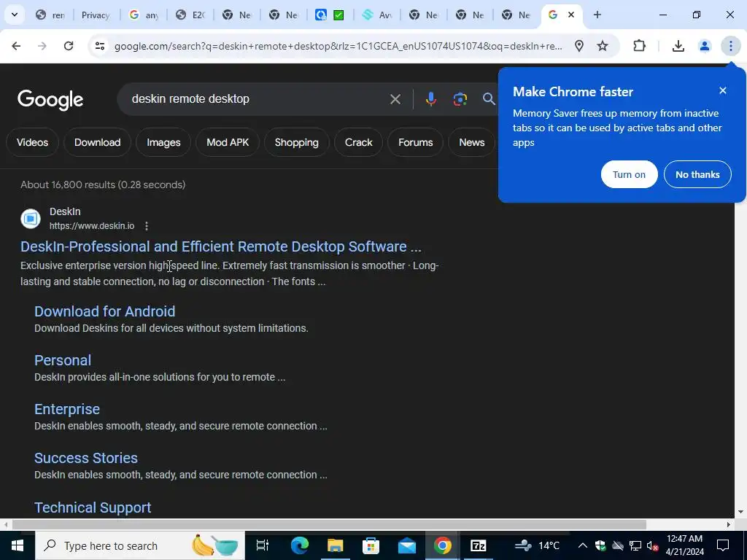Click the address bar URL

click(338, 46)
